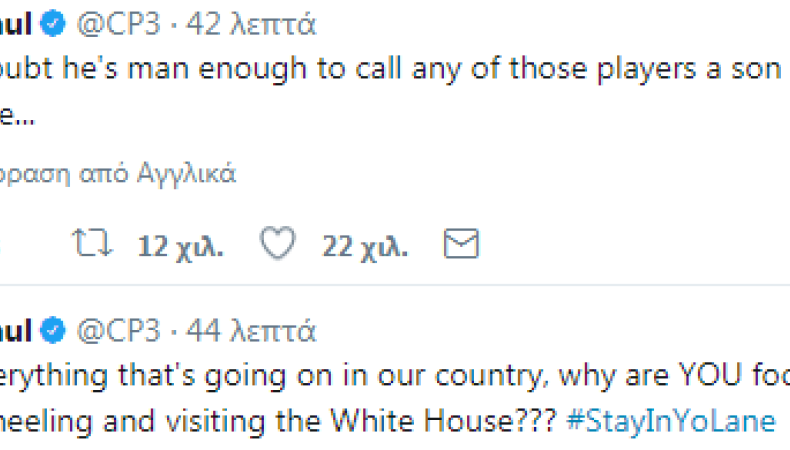Open the tweet via the 42 λεπτά timestamp
Screen dimensions: 790x450
(x=251, y=24)
